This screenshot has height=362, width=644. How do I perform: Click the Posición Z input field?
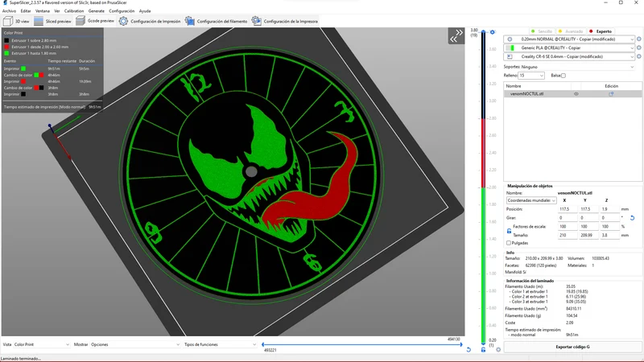[610, 209]
